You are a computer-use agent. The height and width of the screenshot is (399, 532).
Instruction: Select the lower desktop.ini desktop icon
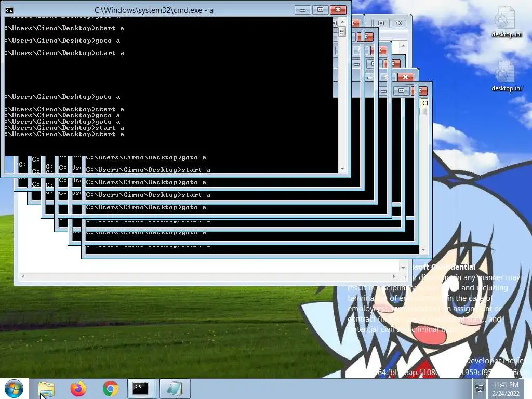pyautogui.click(x=506, y=76)
